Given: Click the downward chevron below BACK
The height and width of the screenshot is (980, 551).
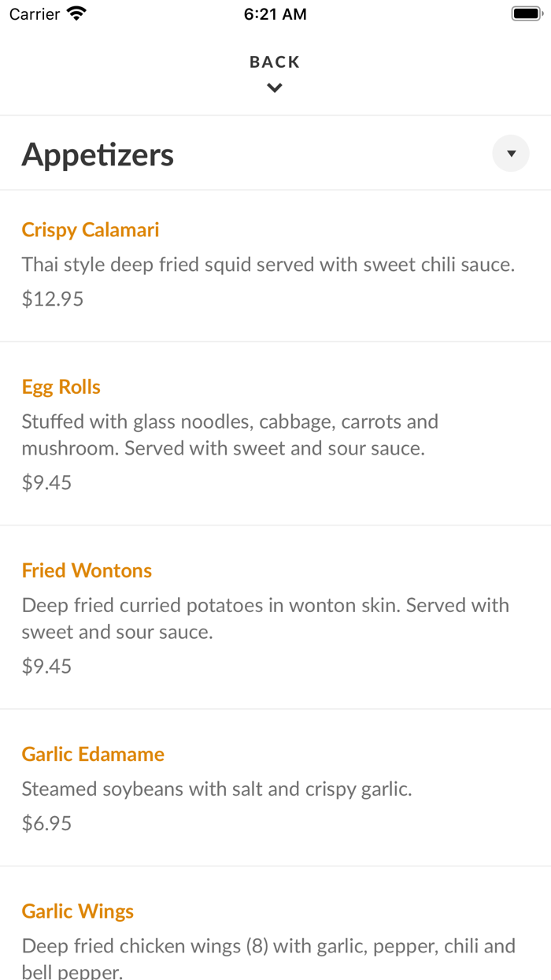Looking at the screenshot, I should click(275, 88).
